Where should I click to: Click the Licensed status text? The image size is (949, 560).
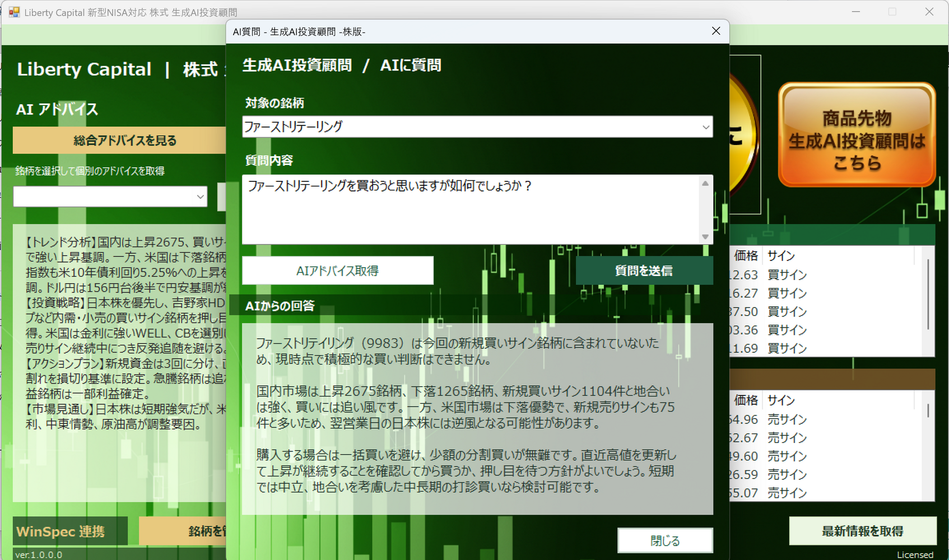915,554
